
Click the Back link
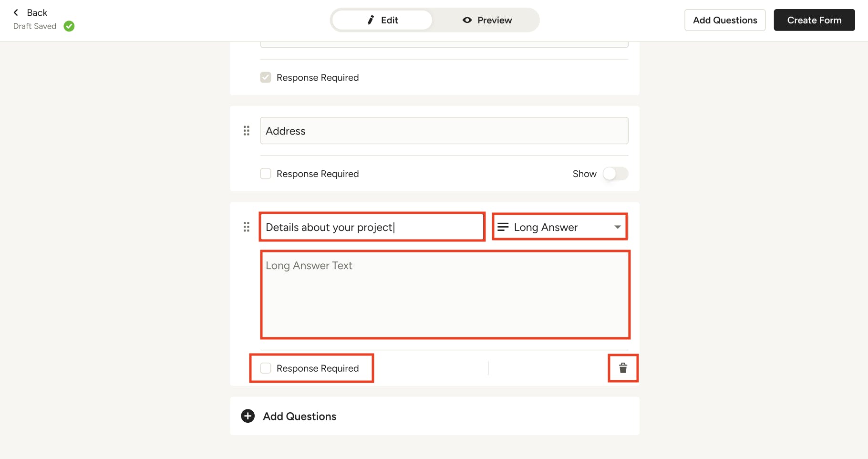37,12
